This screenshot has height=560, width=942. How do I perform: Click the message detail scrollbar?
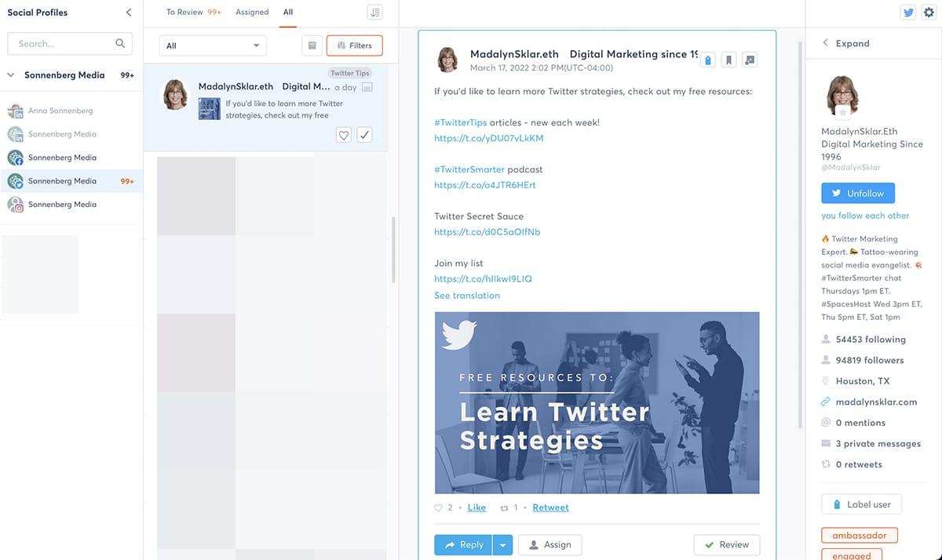point(800,235)
